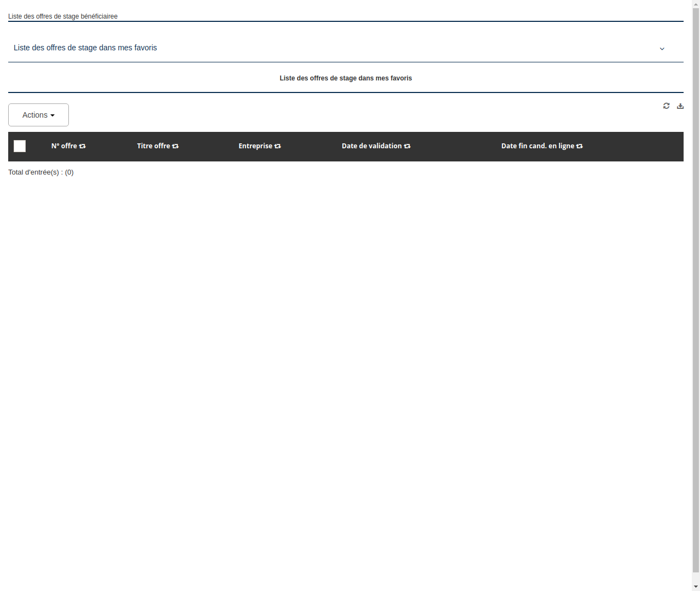Click the scrollbar up arrow
Viewport: 700px width, 591px height.
pyautogui.click(x=695, y=4)
